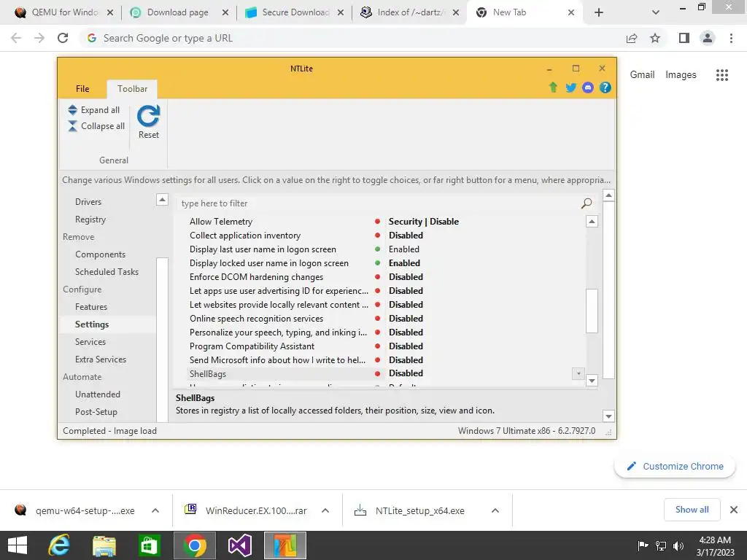747x560 pixels.
Task: Toggle Collect application inventory Disabled value
Action: [406, 236]
